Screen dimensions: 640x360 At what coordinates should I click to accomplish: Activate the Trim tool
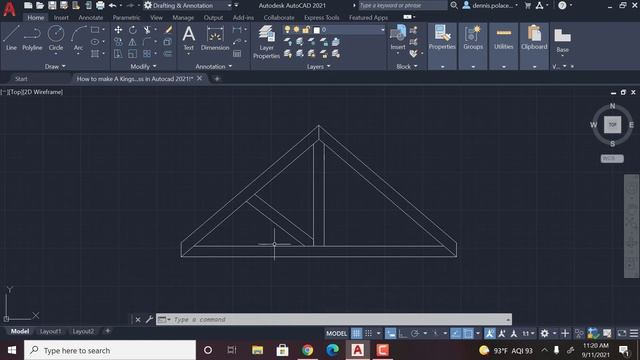(147, 30)
